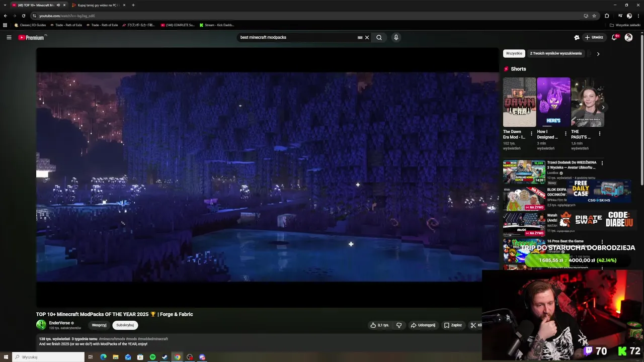
Task: Click the magnifier search button
Action: point(379,37)
